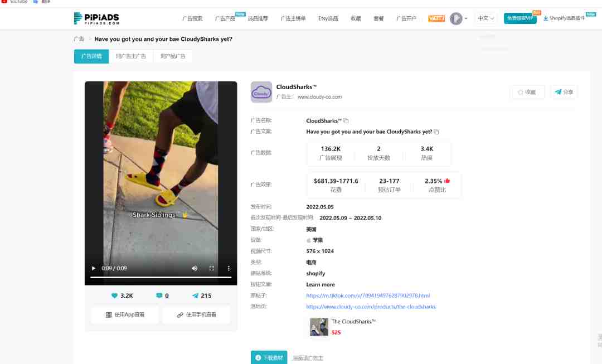
Task: Go to the Etsy选品 page
Action: point(328,18)
